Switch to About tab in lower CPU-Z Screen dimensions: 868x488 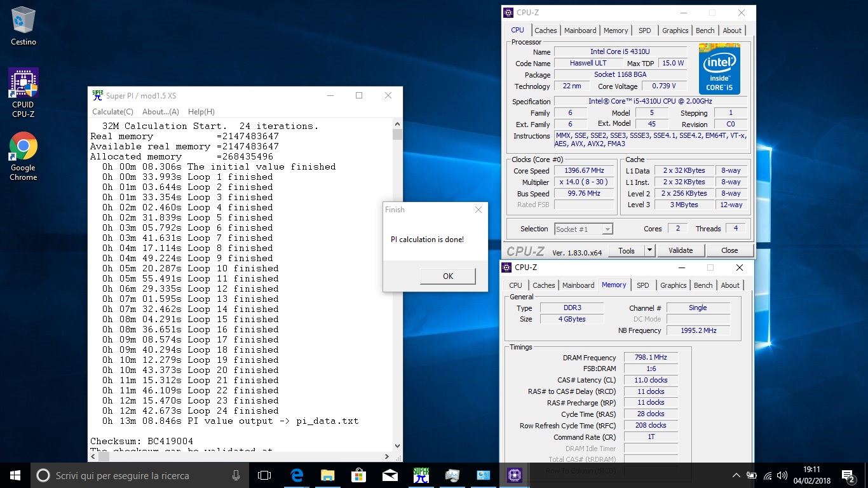click(730, 285)
